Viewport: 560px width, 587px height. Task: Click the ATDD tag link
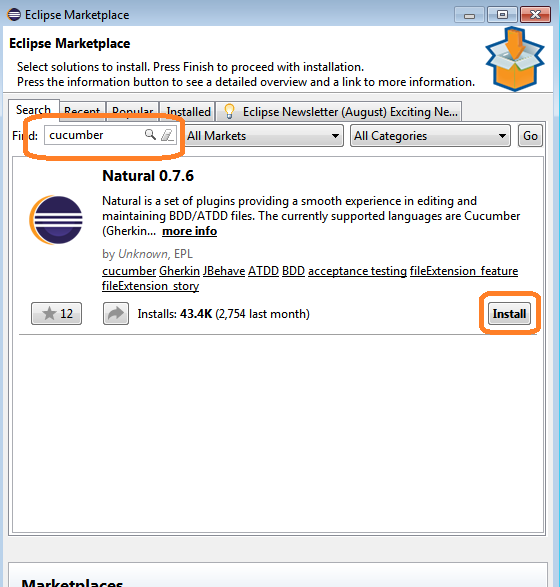click(264, 271)
